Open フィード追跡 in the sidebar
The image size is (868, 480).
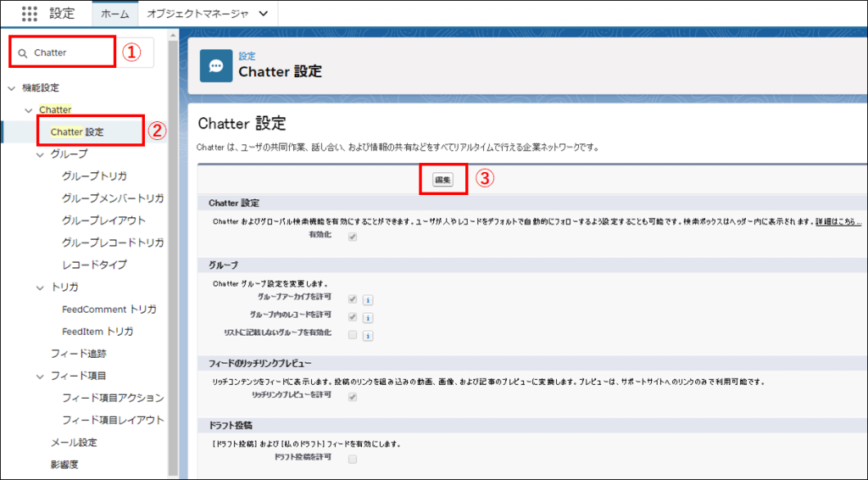[79, 354]
